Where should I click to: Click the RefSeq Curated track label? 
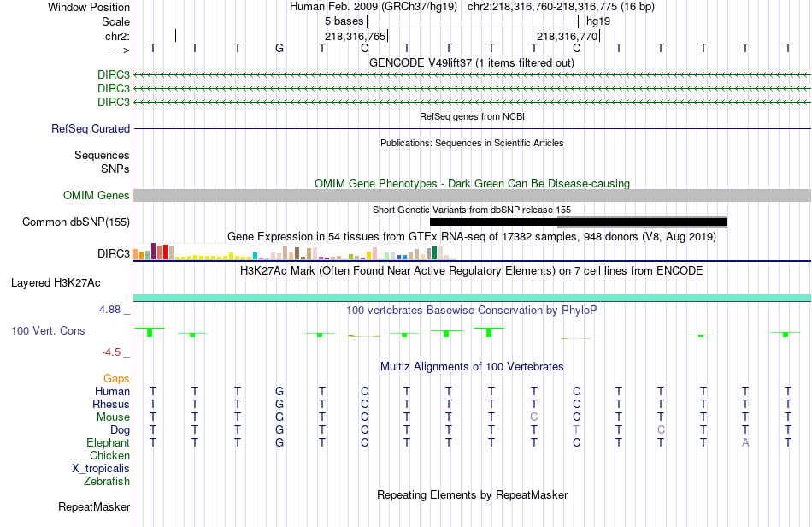[x=91, y=128]
